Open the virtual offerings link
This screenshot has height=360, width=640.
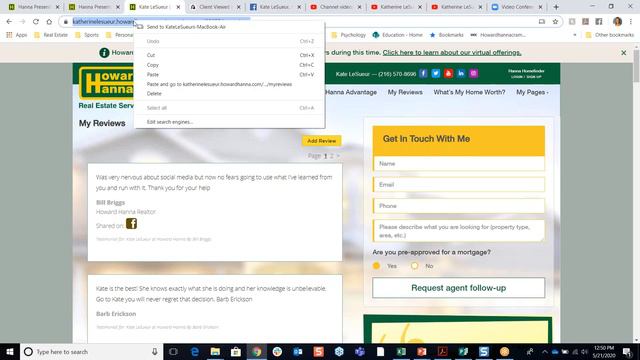(x=452, y=53)
